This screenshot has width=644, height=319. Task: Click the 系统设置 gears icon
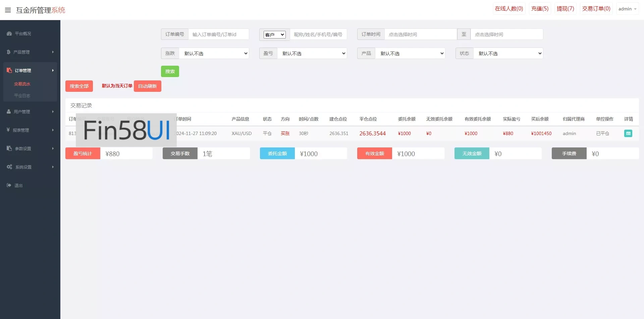(9, 167)
